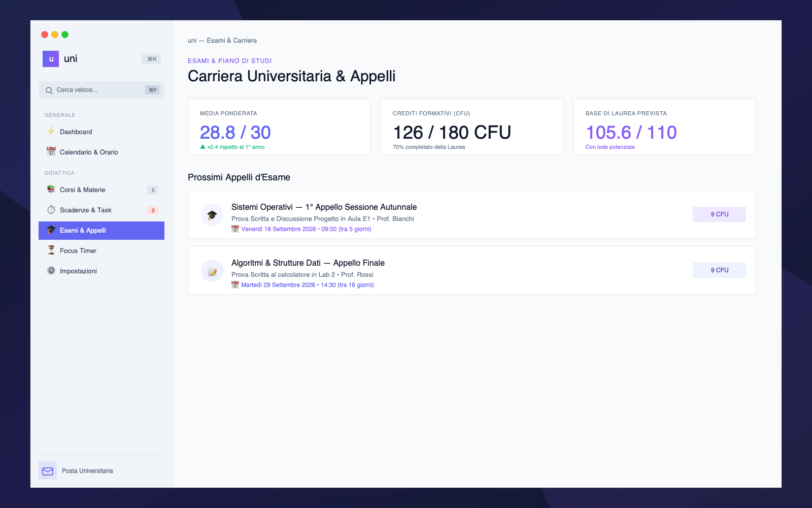This screenshot has width=812, height=508.
Task: Click the 70% completato della Laurea text
Action: tap(429, 147)
